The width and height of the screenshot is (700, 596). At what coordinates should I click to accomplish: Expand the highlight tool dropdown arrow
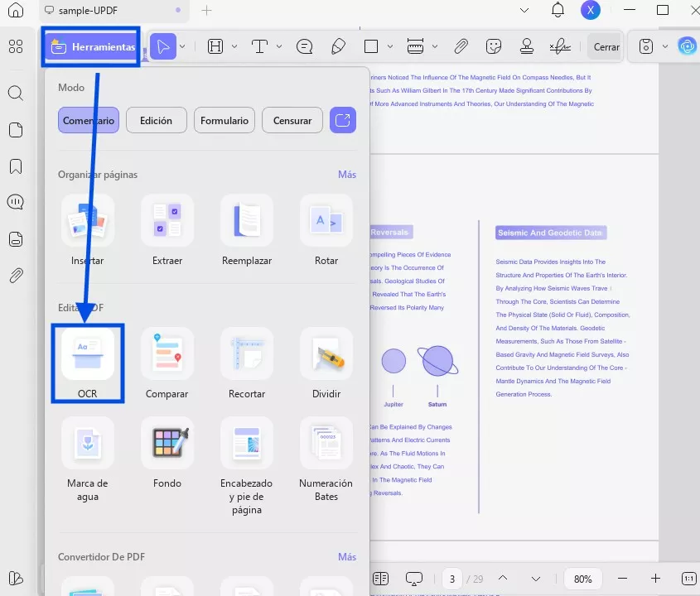(234, 46)
